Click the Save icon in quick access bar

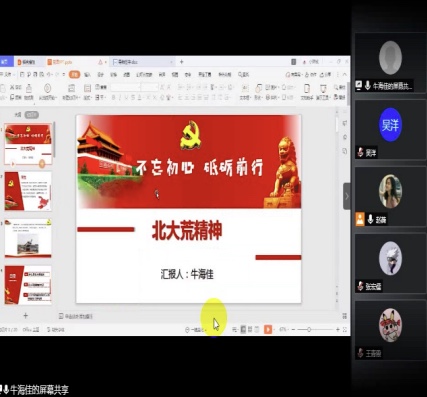tap(22, 74)
